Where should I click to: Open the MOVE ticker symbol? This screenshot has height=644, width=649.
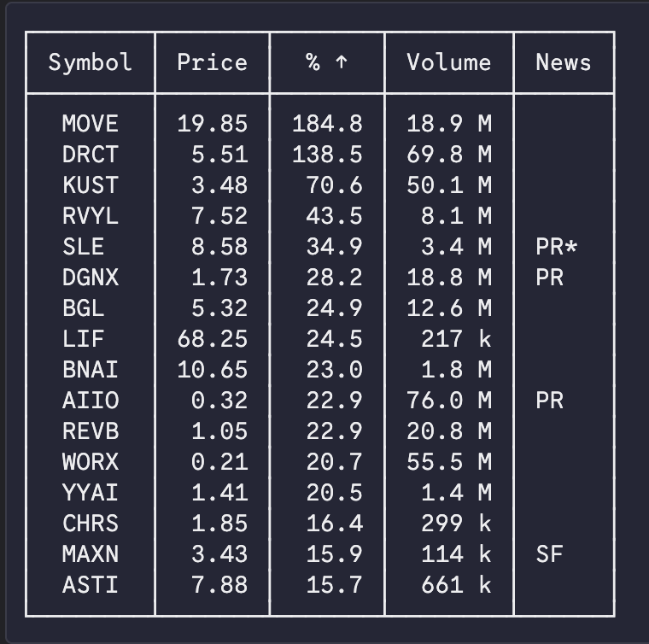click(90, 124)
